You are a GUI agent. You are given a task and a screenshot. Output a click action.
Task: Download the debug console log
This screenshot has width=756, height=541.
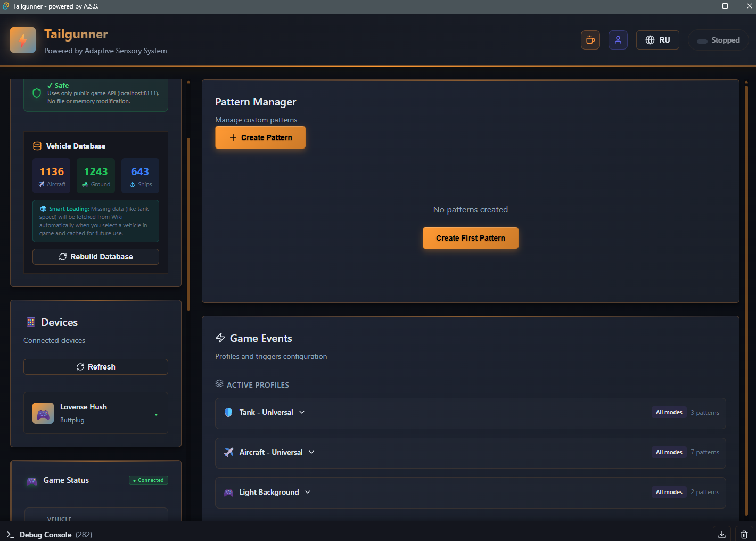[x=722, y=535]
